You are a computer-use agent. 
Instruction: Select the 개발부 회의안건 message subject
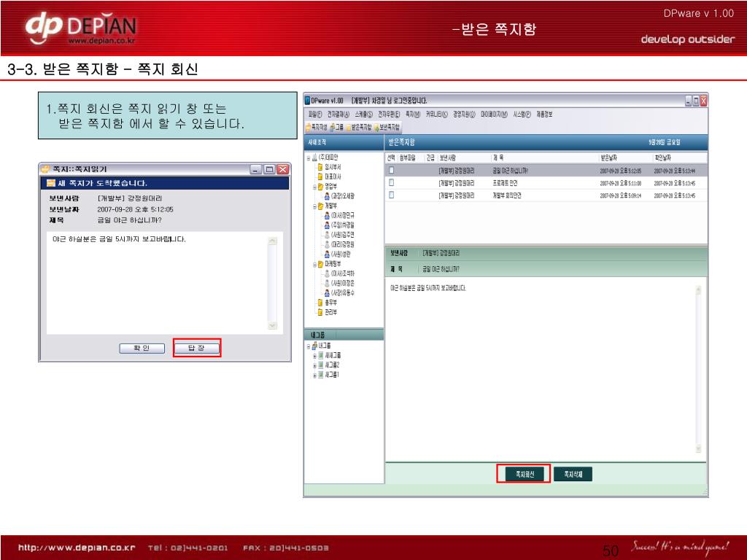[x=507, y=195]
